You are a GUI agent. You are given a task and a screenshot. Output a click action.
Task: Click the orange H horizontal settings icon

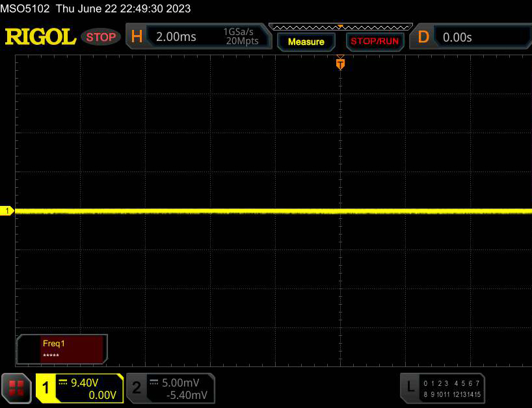click(137, 37)
